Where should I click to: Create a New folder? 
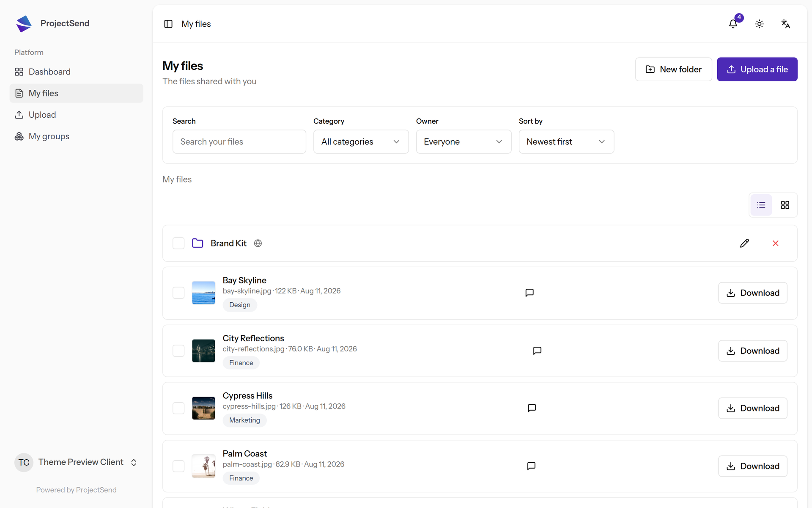click(673, 69)
